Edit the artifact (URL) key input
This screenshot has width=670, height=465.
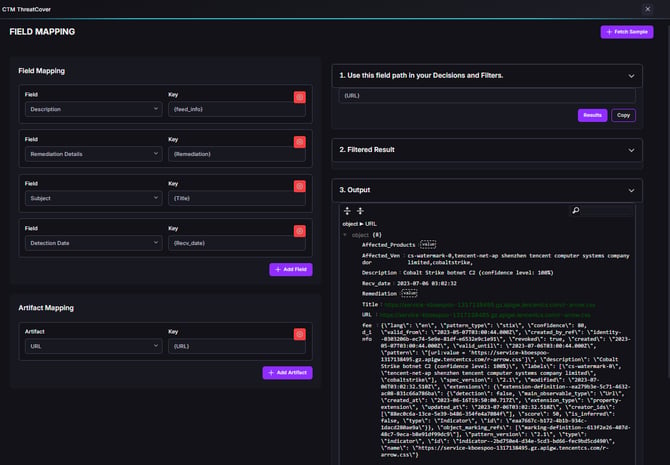click(x=237, y=346)
